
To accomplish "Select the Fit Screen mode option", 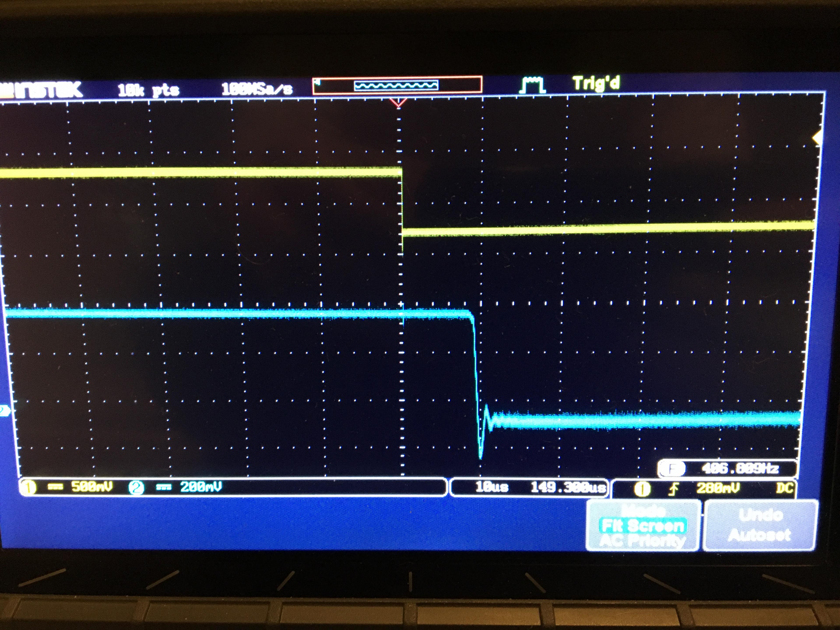I will (643, 526).
